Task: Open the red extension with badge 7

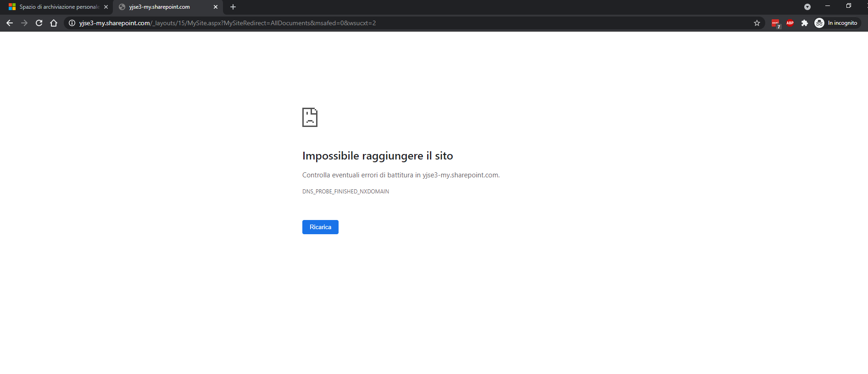Action: [x=775, y=23]
